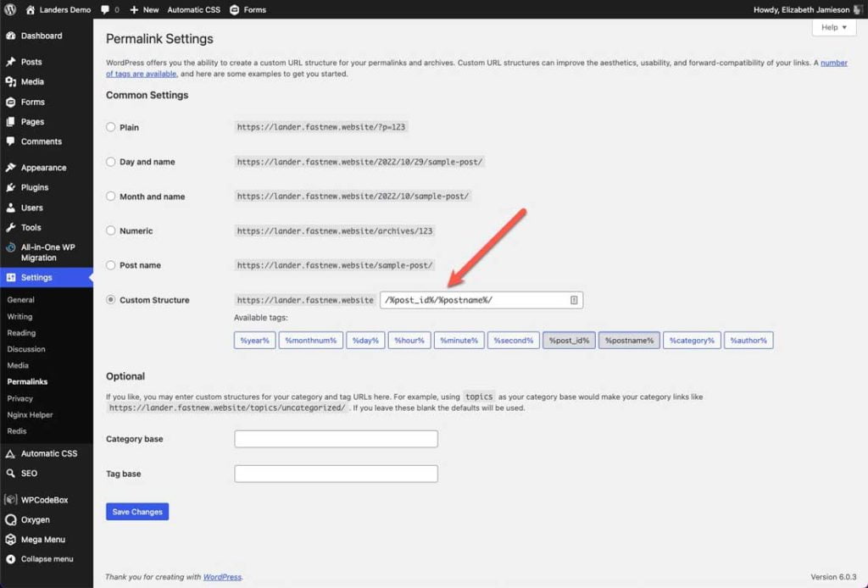Click the WPCodeBox icon in sidebar

pos(10,500)
